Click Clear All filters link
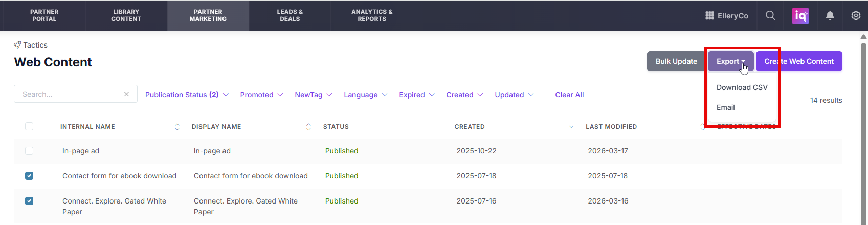The height and width of the screenshot is (225, 868). [x=569, y=95]
